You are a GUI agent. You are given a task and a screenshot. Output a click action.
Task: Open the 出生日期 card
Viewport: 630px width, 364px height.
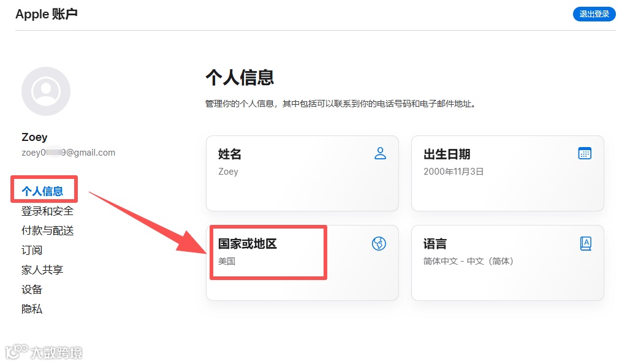pos(507,173)
